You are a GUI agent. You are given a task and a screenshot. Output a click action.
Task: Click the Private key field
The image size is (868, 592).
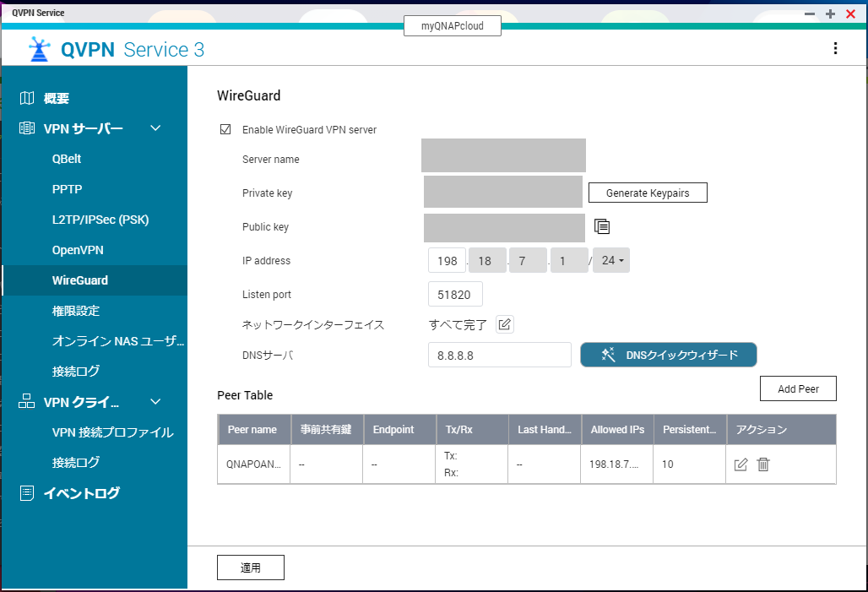click(x=503, y=192)
